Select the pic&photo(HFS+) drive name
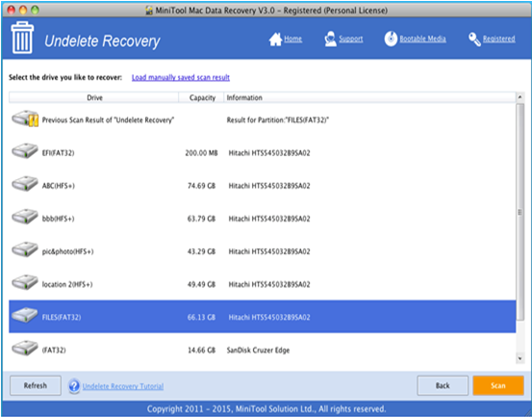Image resolution: width=532 pixels, height=417 pixels. pyautogui.click(x=67, y=251)
